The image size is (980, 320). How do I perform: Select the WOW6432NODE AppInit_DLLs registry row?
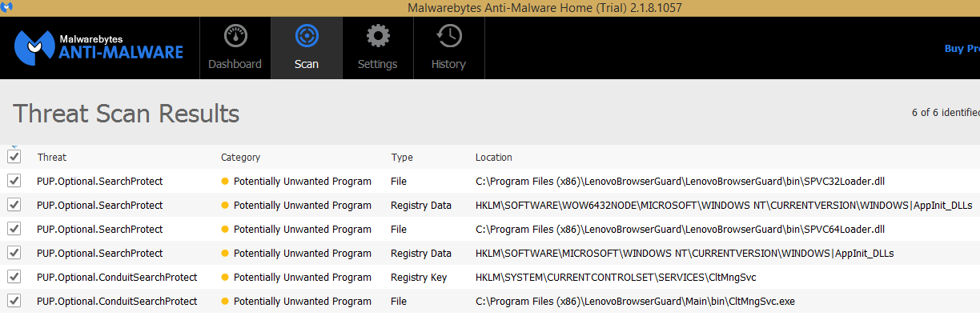pos(490,205)
